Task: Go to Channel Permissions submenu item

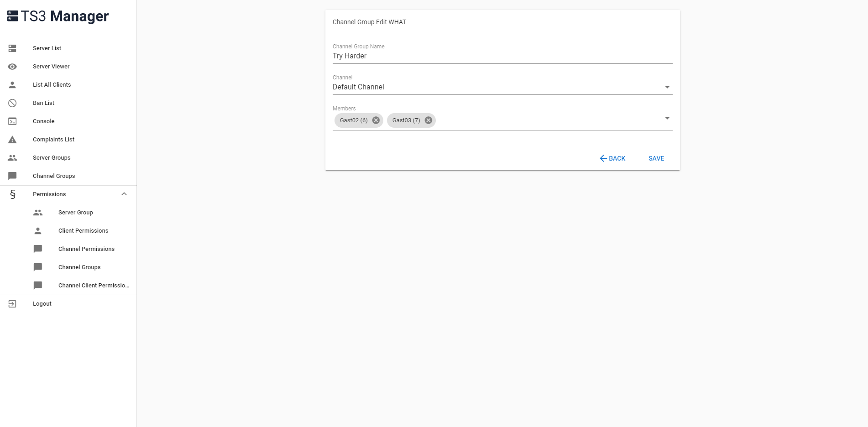Action: pyautogui.click(x=86, y=249)
